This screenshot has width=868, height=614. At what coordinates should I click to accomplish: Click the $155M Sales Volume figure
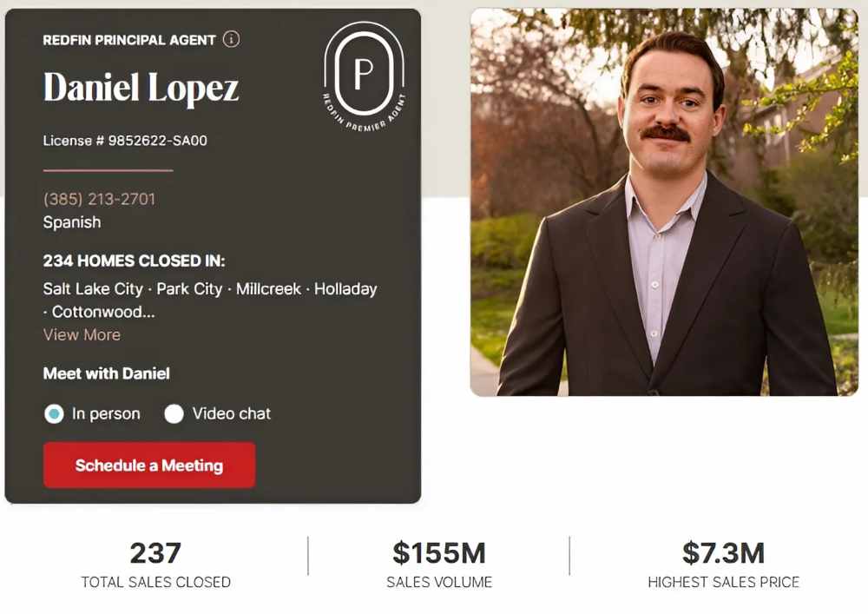[438, 554]
